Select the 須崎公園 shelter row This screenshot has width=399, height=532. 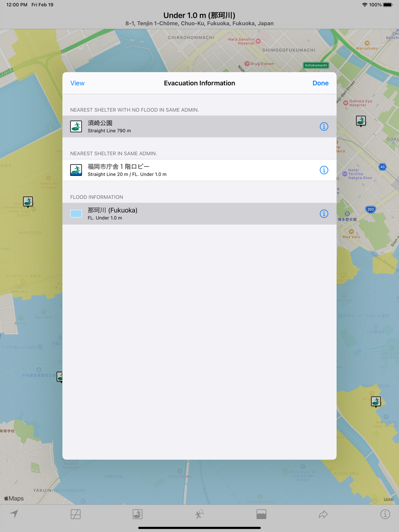coord(199,126)
